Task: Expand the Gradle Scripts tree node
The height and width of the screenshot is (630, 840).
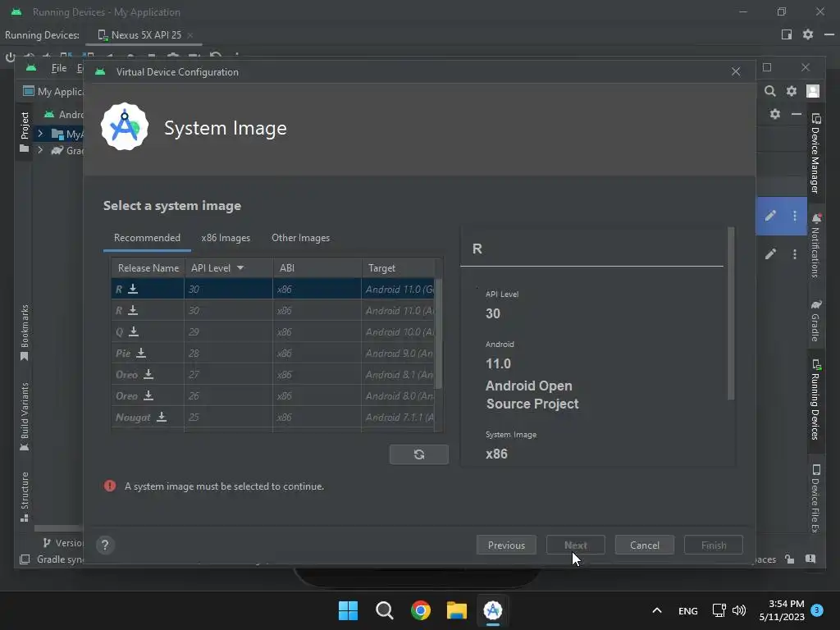Action: (x=40, y=150)
